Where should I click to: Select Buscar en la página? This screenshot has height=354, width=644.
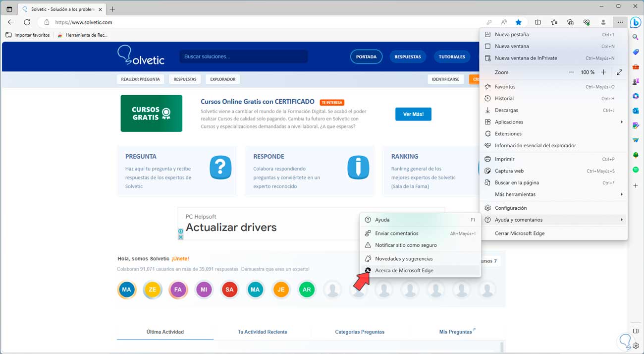[553, 182]
